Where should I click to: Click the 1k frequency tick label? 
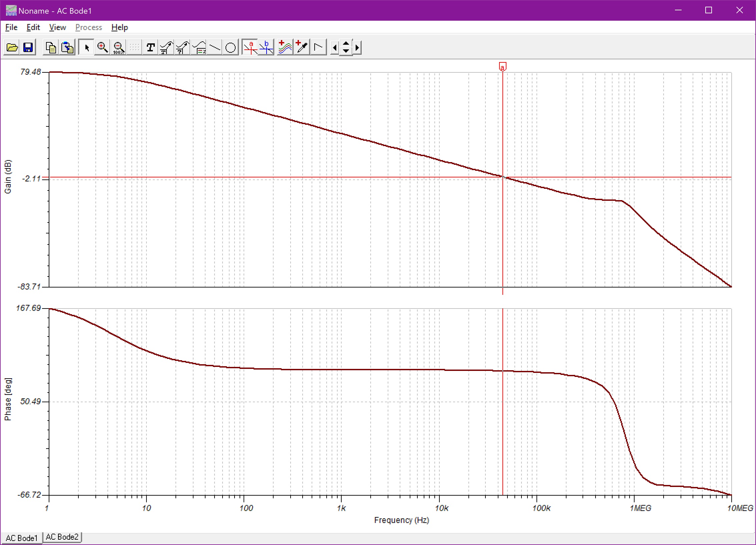tap(341, 508)
